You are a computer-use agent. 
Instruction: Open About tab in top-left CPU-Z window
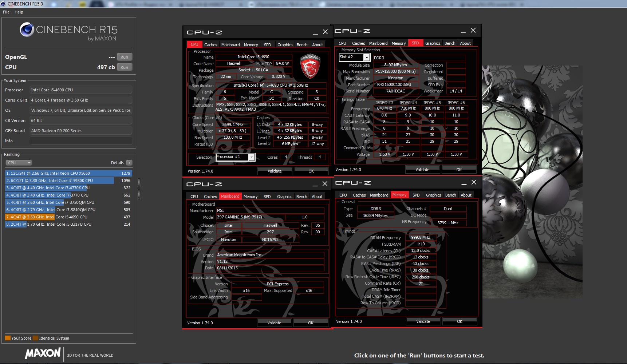(x=318, y=45)
